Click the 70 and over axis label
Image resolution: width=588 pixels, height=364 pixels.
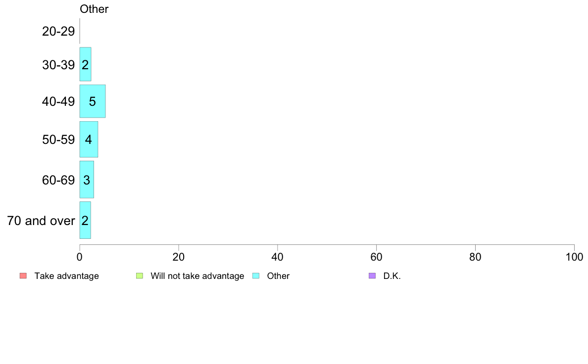[41, 221]
